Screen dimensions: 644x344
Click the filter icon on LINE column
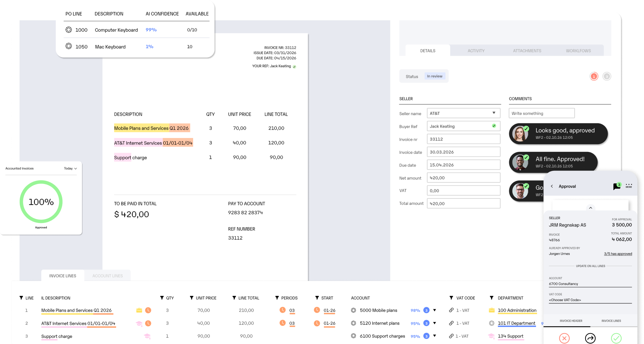[21, 298]
